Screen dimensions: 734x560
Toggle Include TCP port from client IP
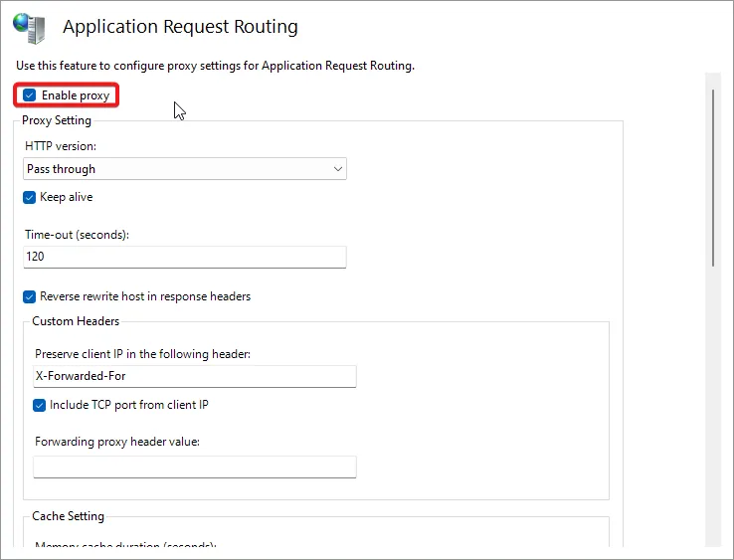point(40,405)
